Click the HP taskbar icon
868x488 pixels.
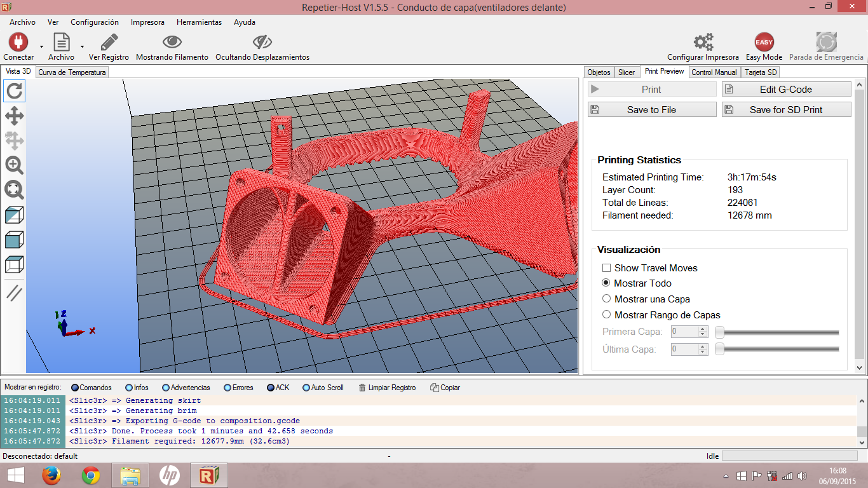tap(170, 475)
